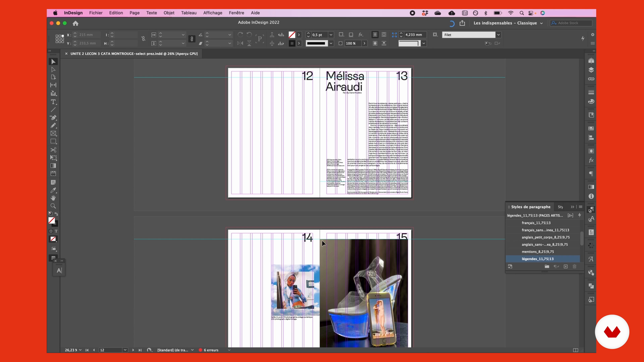Select the Type tool
This screenshot has height=362, width=644.
tap(53, 102)
